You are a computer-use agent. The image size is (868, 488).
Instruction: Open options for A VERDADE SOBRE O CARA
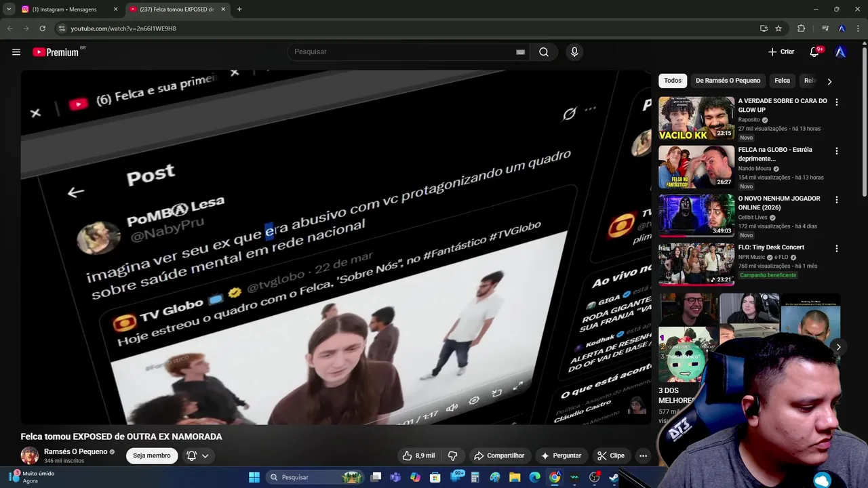[x=836, y=102]
